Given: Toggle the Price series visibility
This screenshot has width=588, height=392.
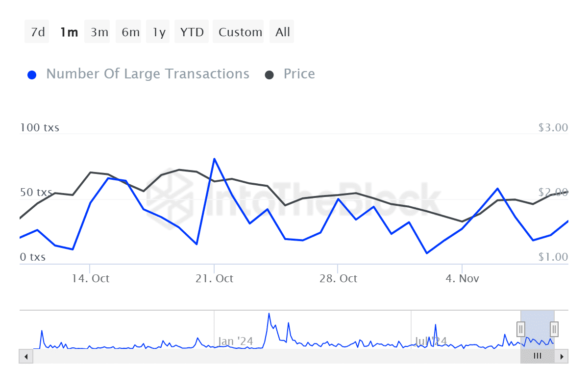Looking at the screenshot, I should pyautogui.click(x=299, y=73).
